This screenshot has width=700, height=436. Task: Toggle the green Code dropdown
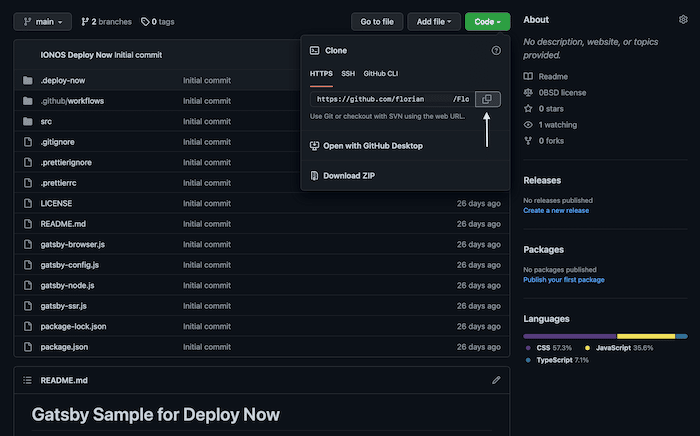pyautogui.click(x=487, y=21)
